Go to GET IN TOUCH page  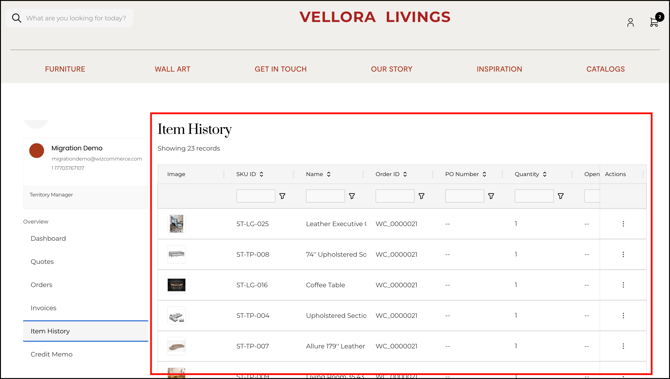[x=281, y=69]
